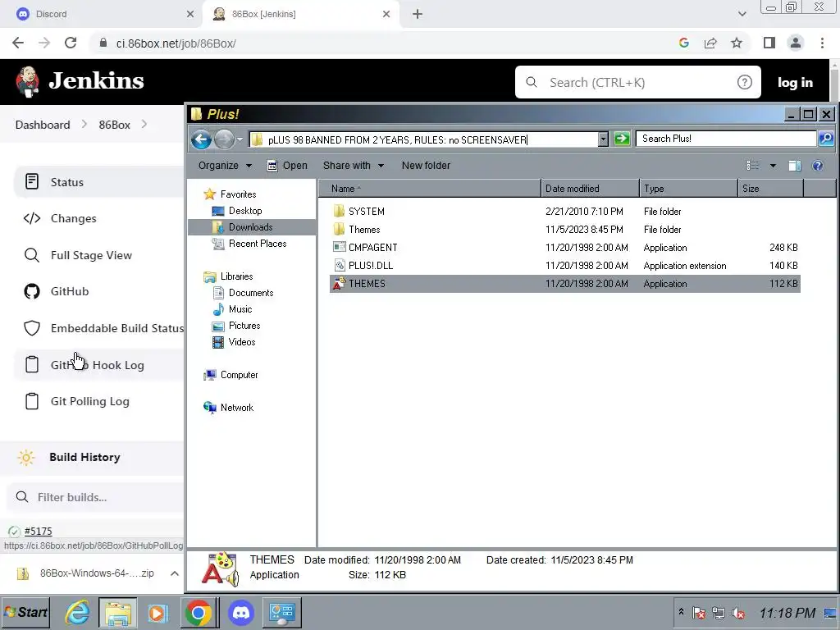Click the Jenkins Search box

[x=637, y=82]
